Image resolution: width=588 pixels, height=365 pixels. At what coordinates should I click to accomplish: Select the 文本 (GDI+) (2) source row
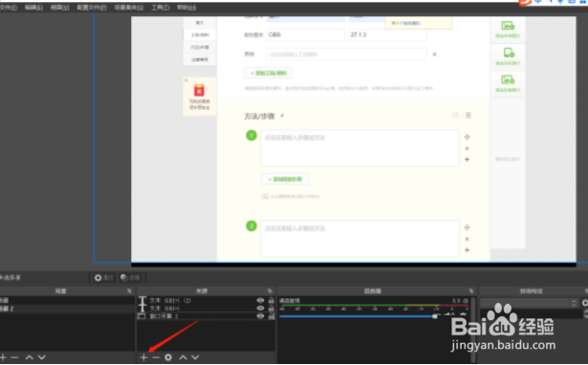[206, 301]
